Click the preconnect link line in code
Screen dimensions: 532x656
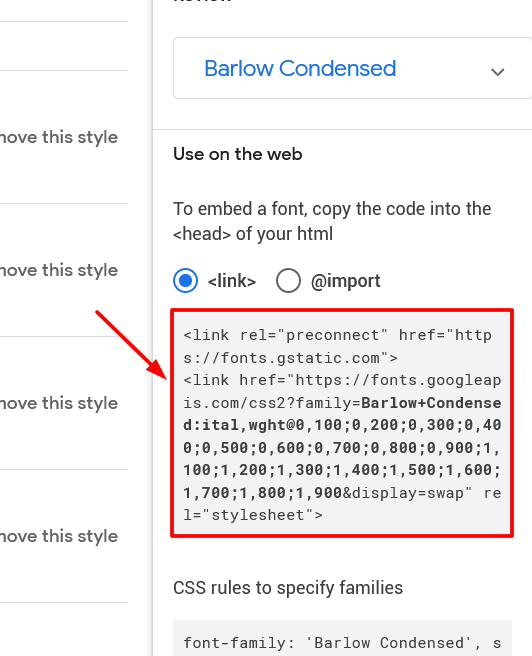[x=337, y=346]
